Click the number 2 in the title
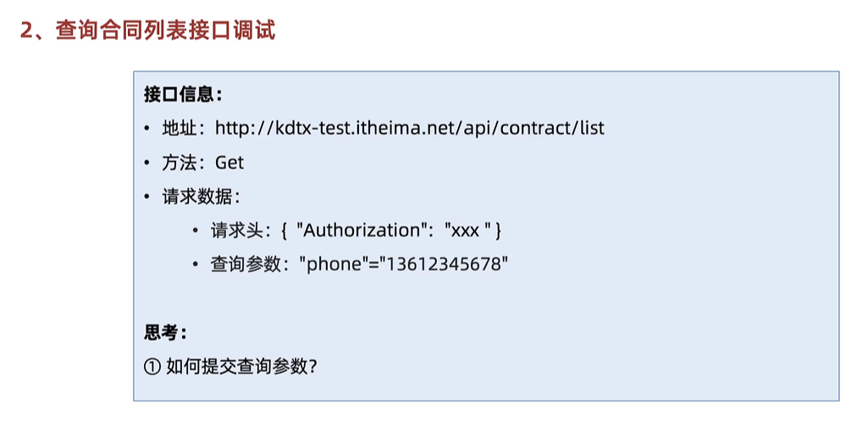 tap(26, 31)
